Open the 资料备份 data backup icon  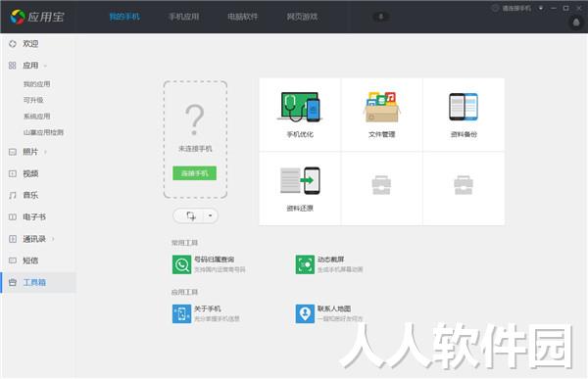click(464, 115)
